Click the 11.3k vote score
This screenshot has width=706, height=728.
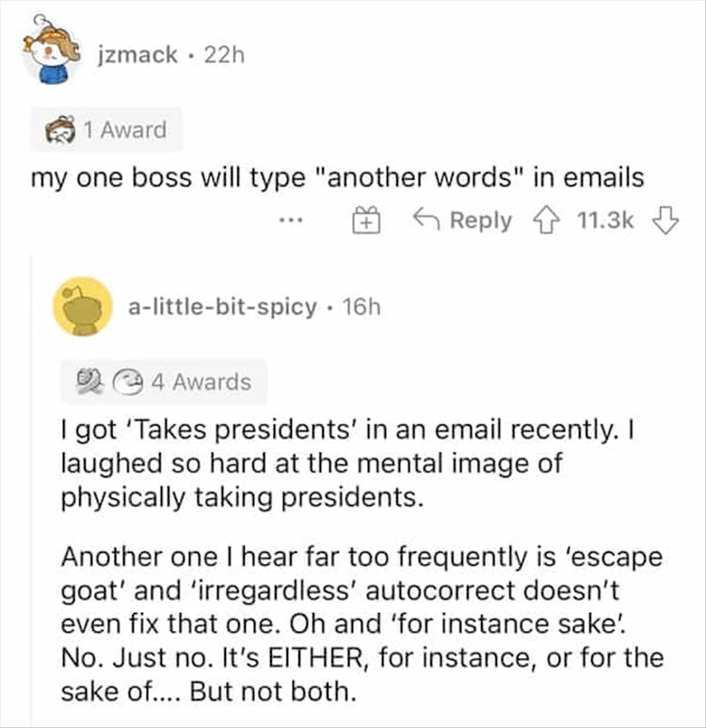click(602, 220)
